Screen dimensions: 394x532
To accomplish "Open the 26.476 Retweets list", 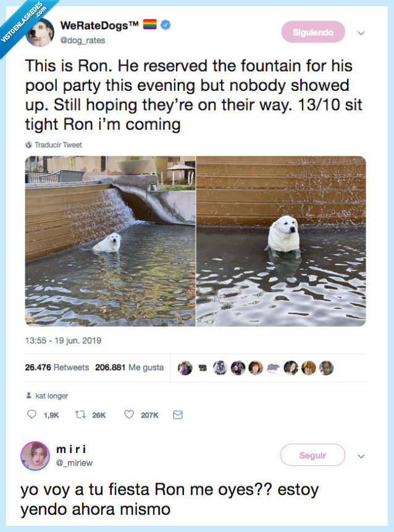I will pyautogui.click(x=57, y=368).
